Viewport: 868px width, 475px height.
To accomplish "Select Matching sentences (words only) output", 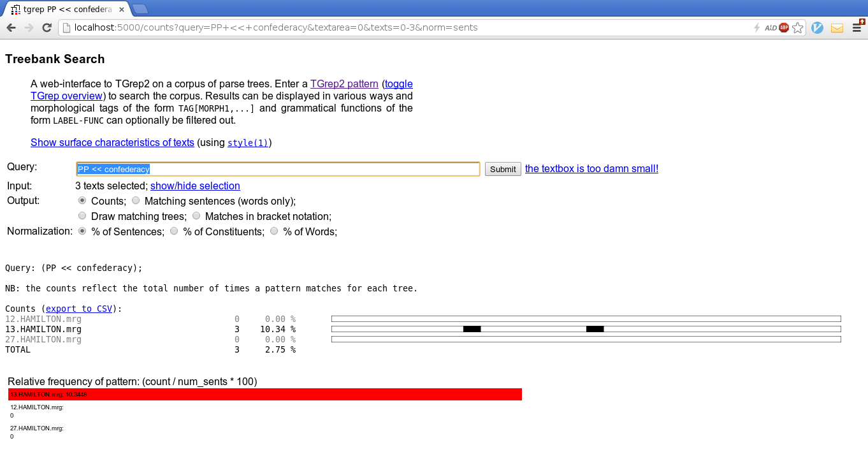I will pos(136,200).
